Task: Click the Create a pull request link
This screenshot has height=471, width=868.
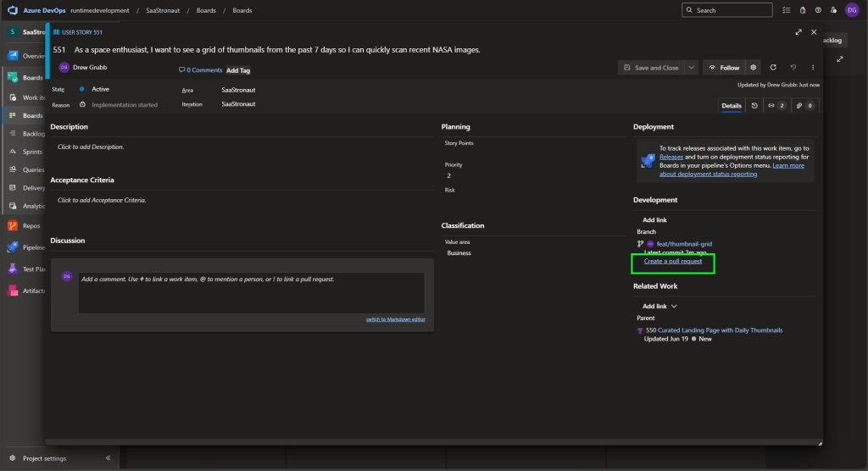Action: coord(673,261)
